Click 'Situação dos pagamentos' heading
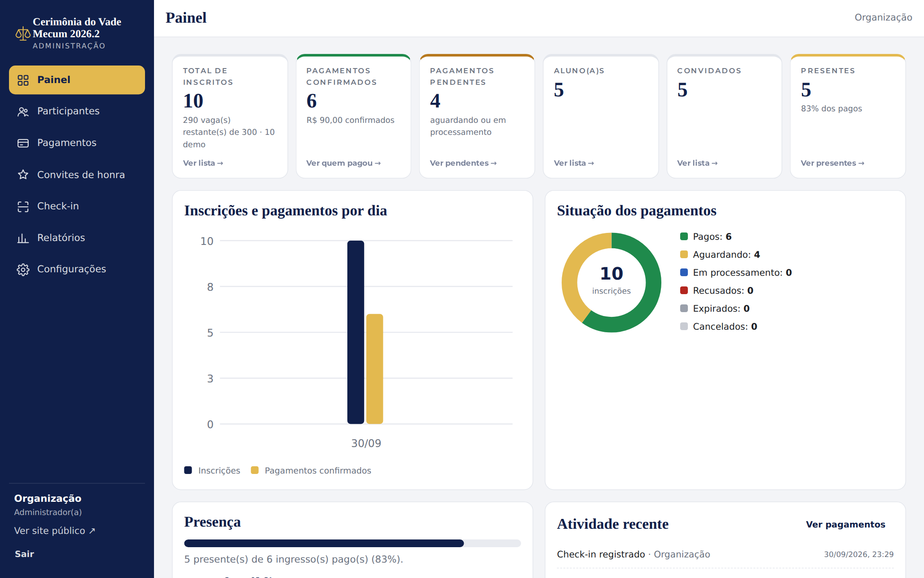The height and width of the screenshot is (578, 924). [637, 211]
